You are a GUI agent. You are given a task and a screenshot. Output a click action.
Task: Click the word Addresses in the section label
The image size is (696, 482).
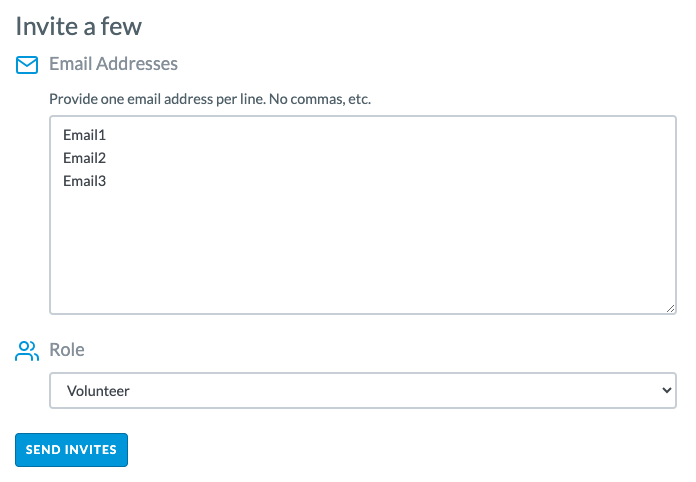pos(137,64)
